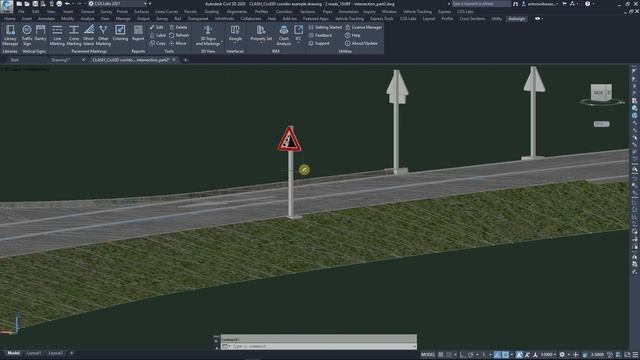The image size is (640, 360).
Task: Open 3D Signs and Markings view
Action: coord(208,35)
